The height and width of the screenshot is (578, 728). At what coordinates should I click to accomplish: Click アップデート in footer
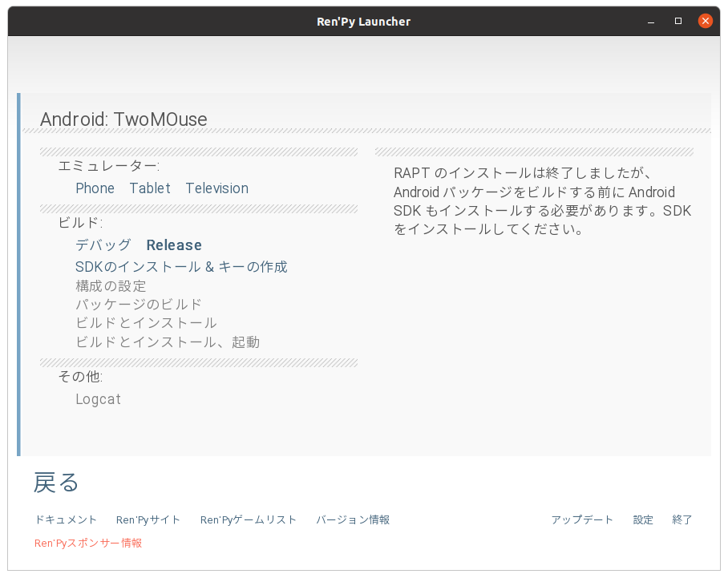[582, 519]
